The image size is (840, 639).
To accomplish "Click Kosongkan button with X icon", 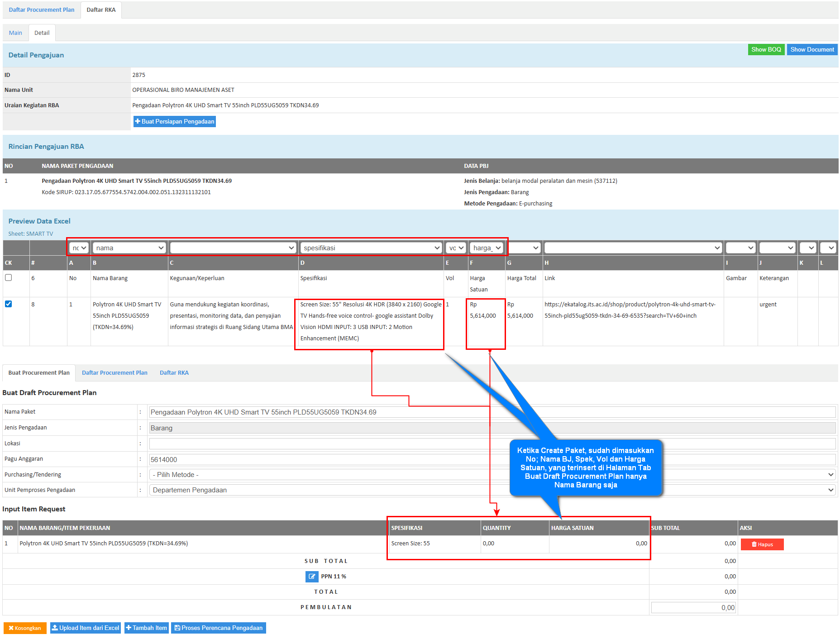I will coord(25,628).
